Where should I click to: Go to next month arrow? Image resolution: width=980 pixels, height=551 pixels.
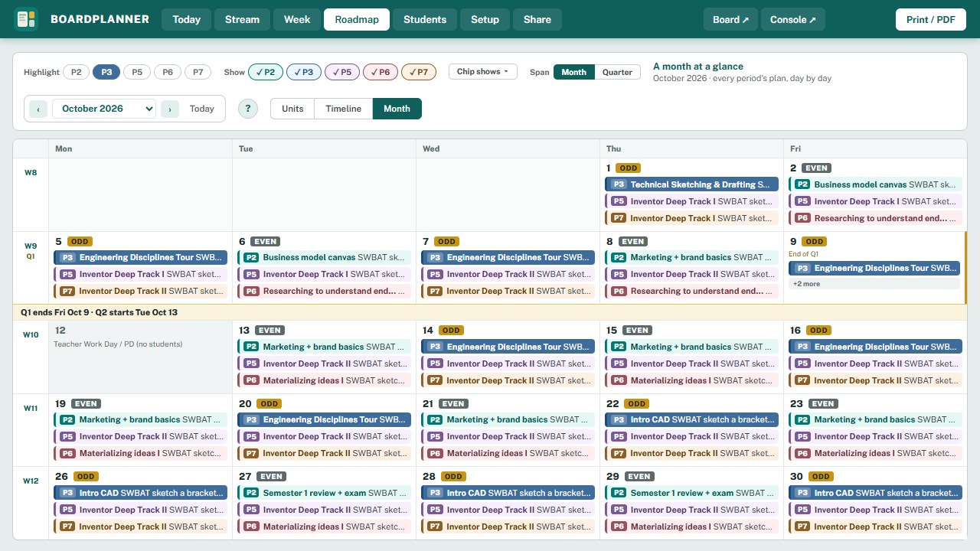pyautogui.click(x=170, y=109)
